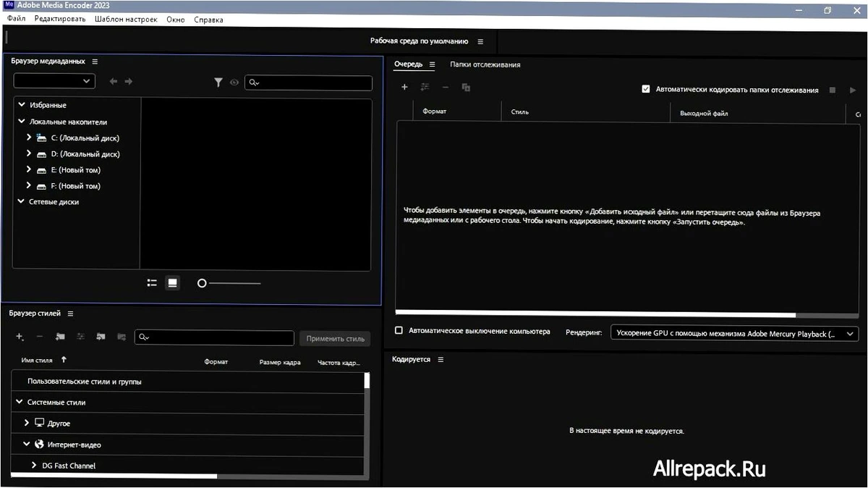
Task: Collapse the Сетевые диски section
Action: tap(22, 201)
